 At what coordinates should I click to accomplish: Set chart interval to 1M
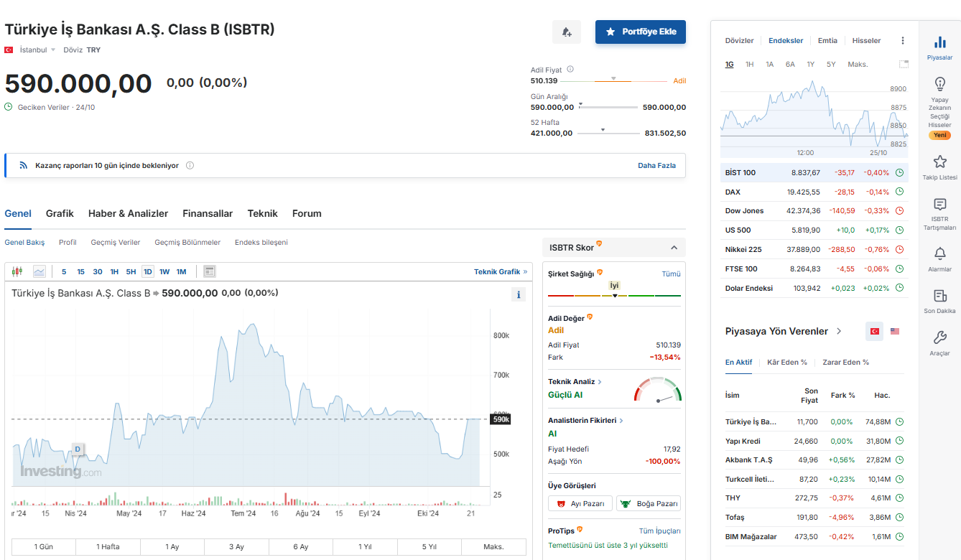(x=181, y=271)
